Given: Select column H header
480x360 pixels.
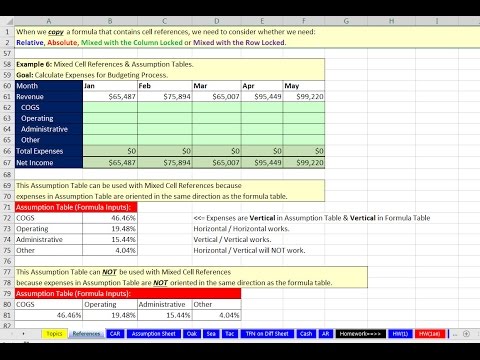Looking at the screenshot, I should pos(391,21).
